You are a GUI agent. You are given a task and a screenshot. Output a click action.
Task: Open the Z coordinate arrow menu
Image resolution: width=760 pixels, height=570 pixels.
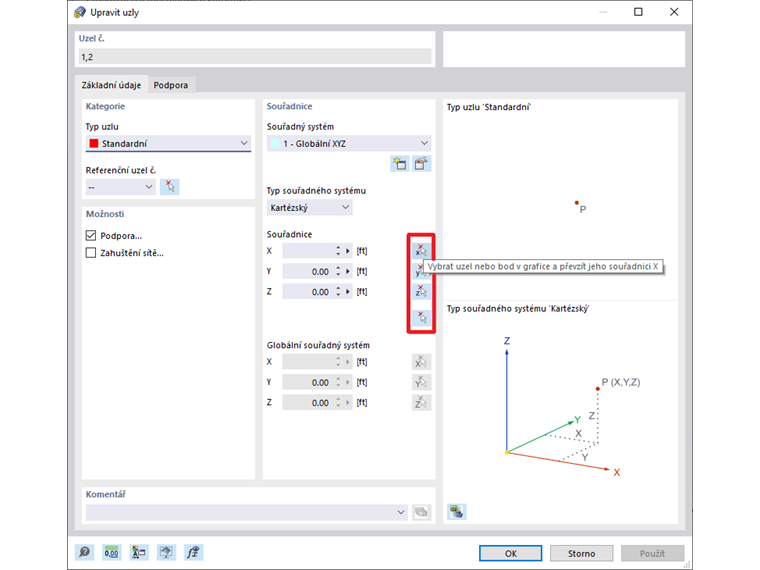[x=348, y=292]
